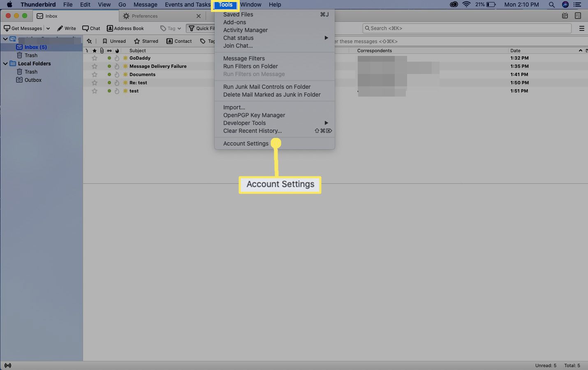The width and height of the screenshot is (588, 370).
Task: Toggle the Starred quick filter
Action: (146, 41)
